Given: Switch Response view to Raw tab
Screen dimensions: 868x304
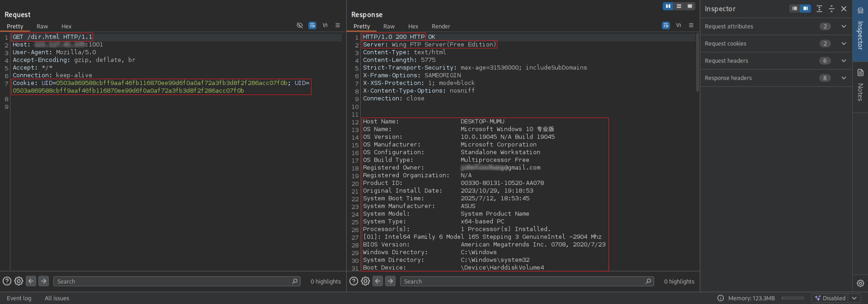Looking at the screenshot, I should [x=389, y=26].
